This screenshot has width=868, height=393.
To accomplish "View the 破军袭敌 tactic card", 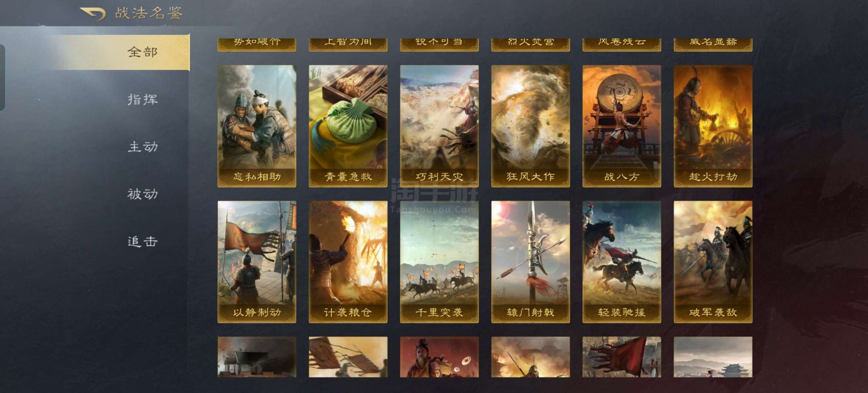I will click(713, 262).
